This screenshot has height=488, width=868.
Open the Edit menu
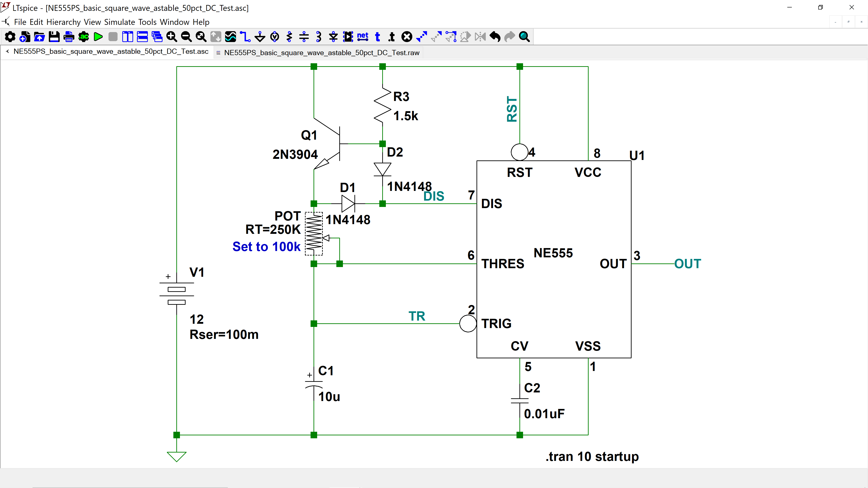(x=36, y=22)
